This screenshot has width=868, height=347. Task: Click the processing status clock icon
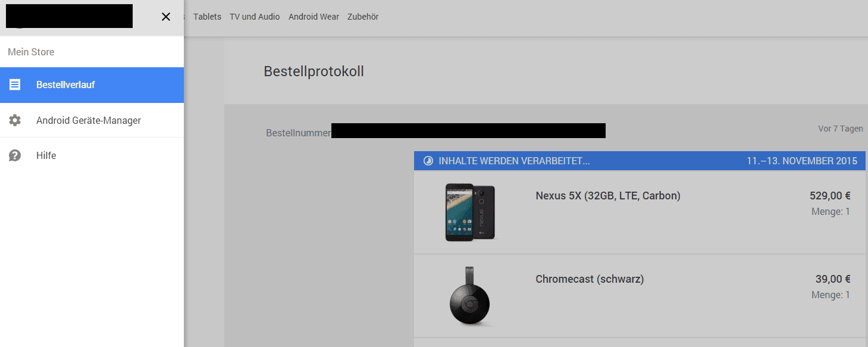tap(428, 161)
